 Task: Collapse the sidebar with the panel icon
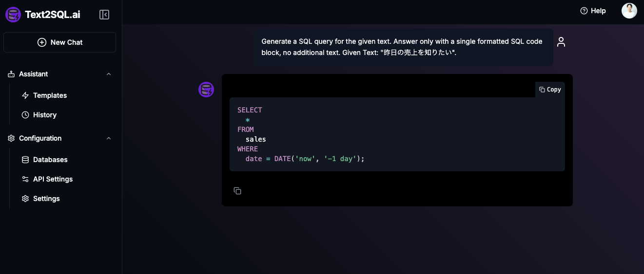(x=104, y=15)
